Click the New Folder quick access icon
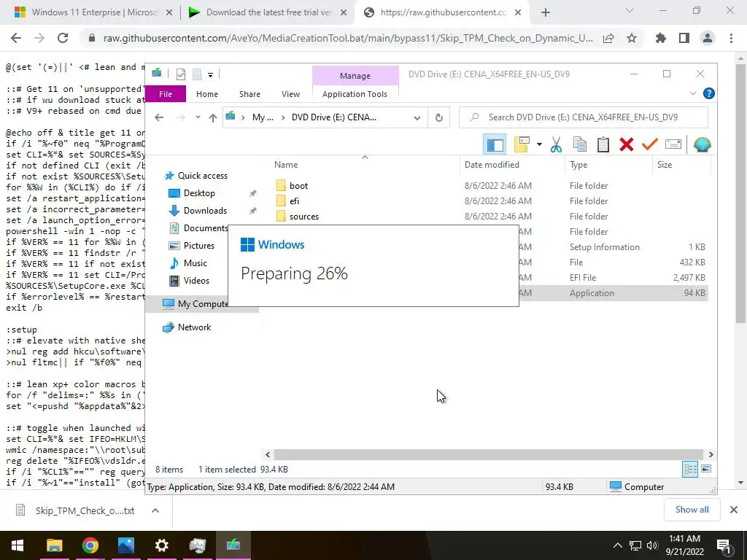The width and height of the screenshot is (747, 560). 197,74
